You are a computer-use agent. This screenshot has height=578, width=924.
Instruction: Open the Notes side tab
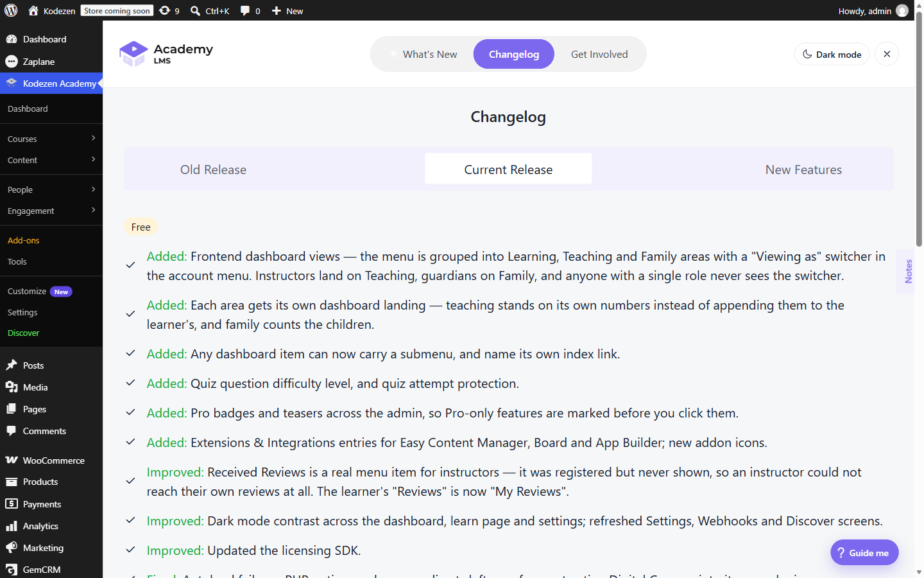click(907, 272)
